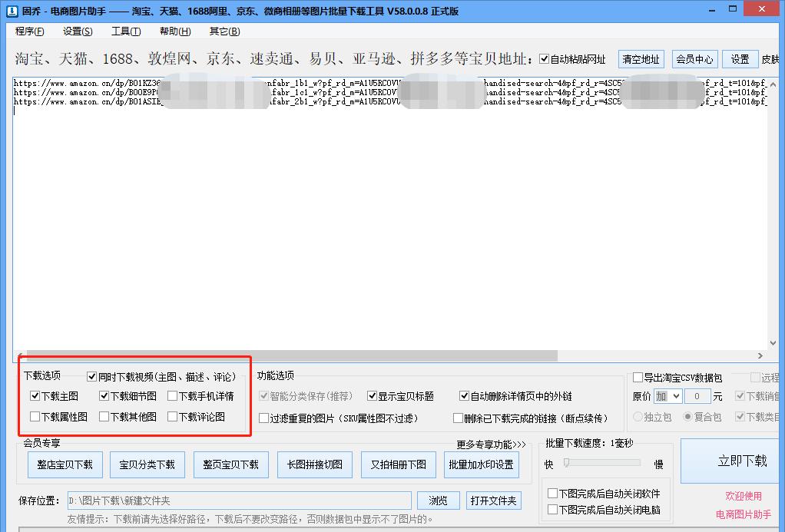
Task: Open 批量加水印设置 watermark settings
Action: 481,464
